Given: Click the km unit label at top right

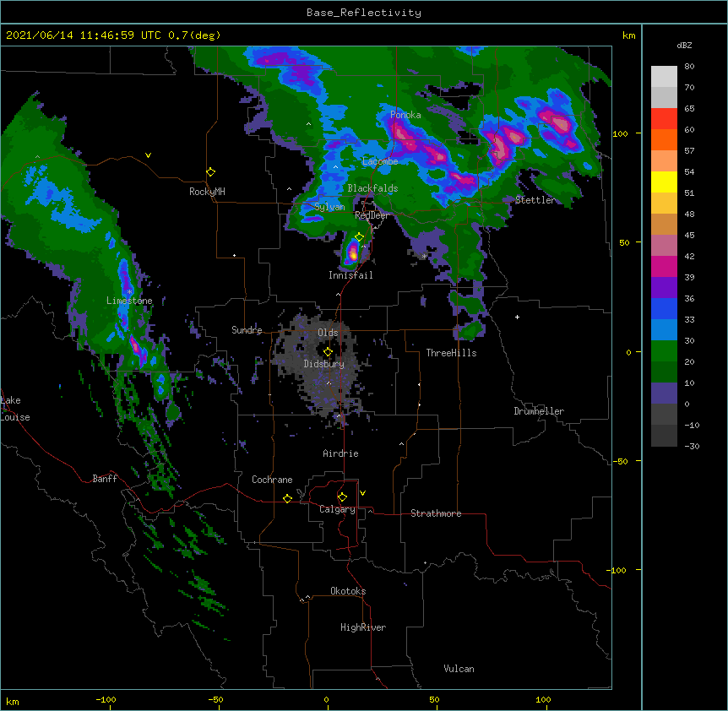Looking at the screenshot, I should [x=628, y=35].
